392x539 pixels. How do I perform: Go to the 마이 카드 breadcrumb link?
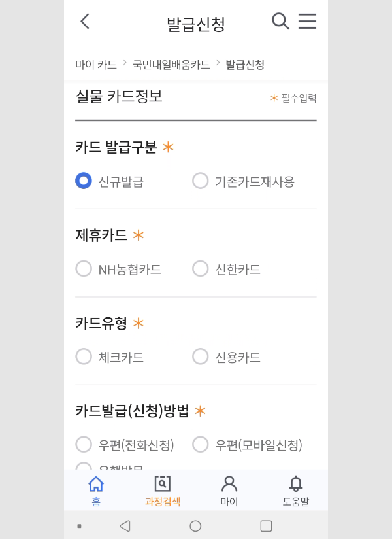pos(96,65)
